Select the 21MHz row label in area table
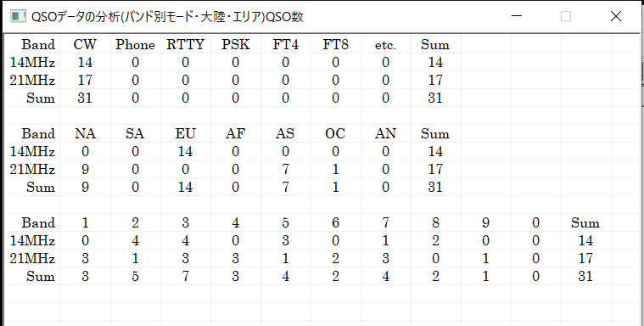644x326 pixels. pos(32,258)
